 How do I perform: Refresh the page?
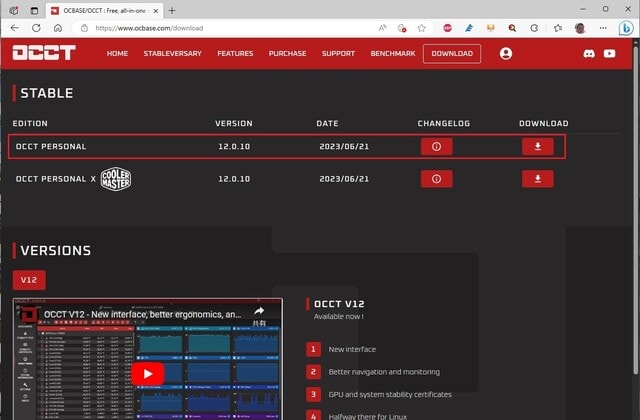(36, 28)
